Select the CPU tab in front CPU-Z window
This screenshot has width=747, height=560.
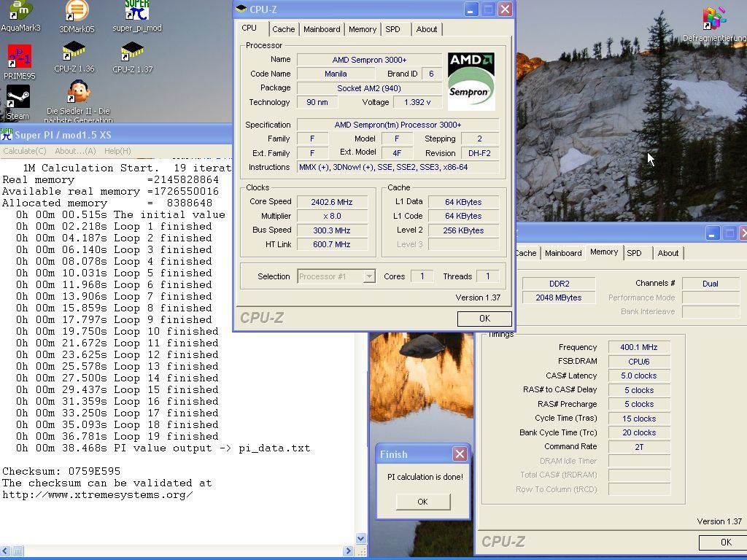[x=249, y=28]
